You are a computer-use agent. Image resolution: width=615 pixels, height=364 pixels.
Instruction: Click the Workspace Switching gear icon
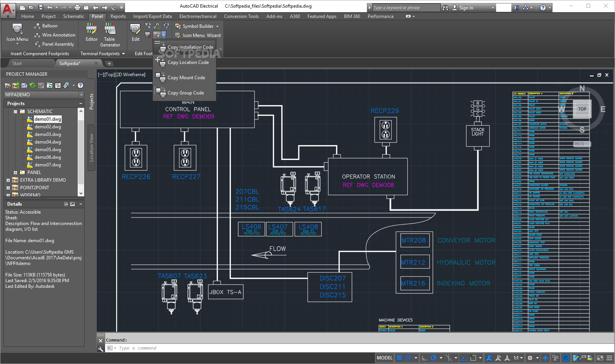(x=530, y=358)
